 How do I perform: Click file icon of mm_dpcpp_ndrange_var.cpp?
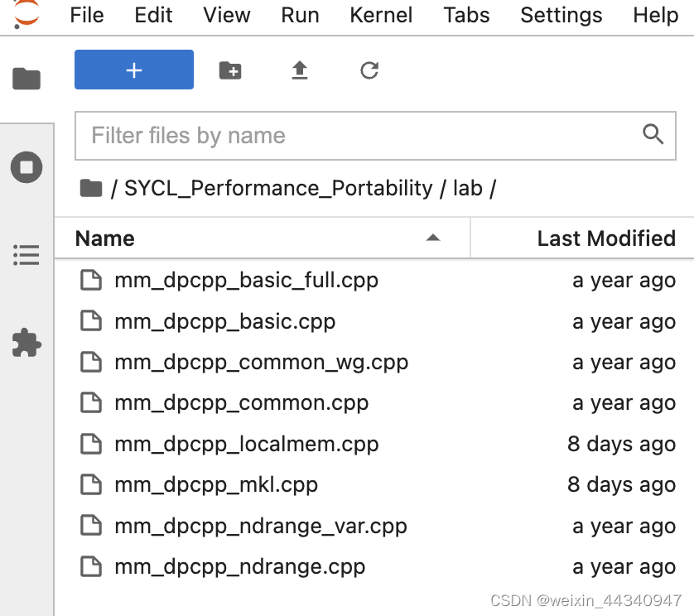91,526
